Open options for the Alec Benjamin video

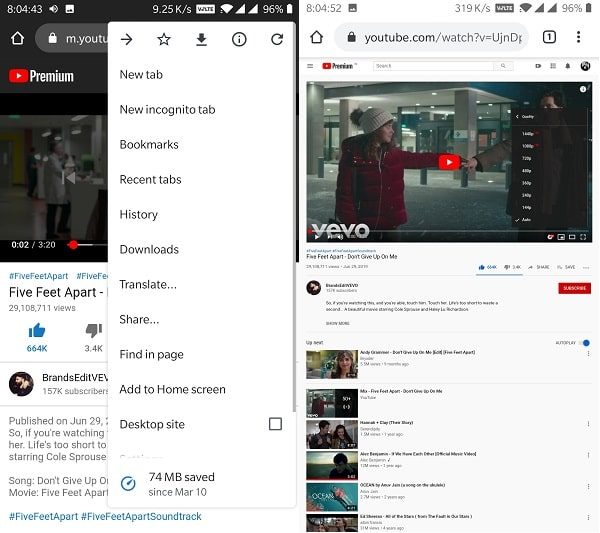588,455
